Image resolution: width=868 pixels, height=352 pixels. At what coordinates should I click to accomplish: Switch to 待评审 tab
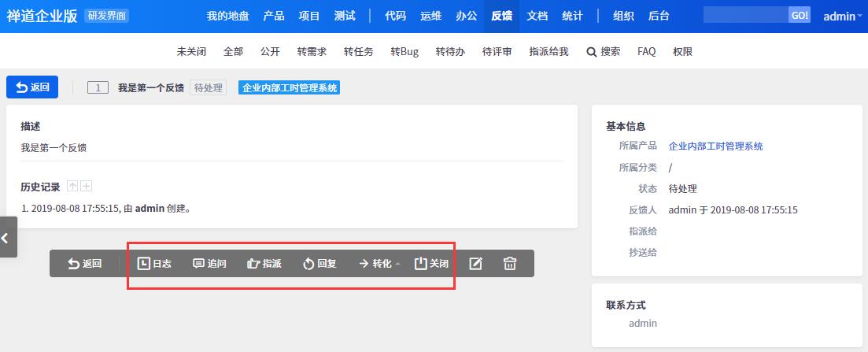tap(497, 51)
